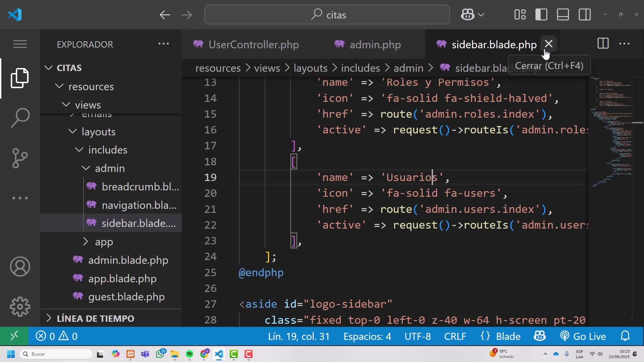Open the Explorer view in activity bar

20,78
